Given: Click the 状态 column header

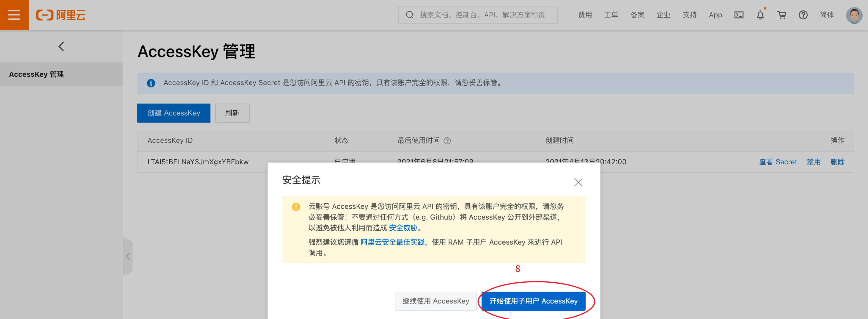Looking at the screenshot, I should coord(341,141).
